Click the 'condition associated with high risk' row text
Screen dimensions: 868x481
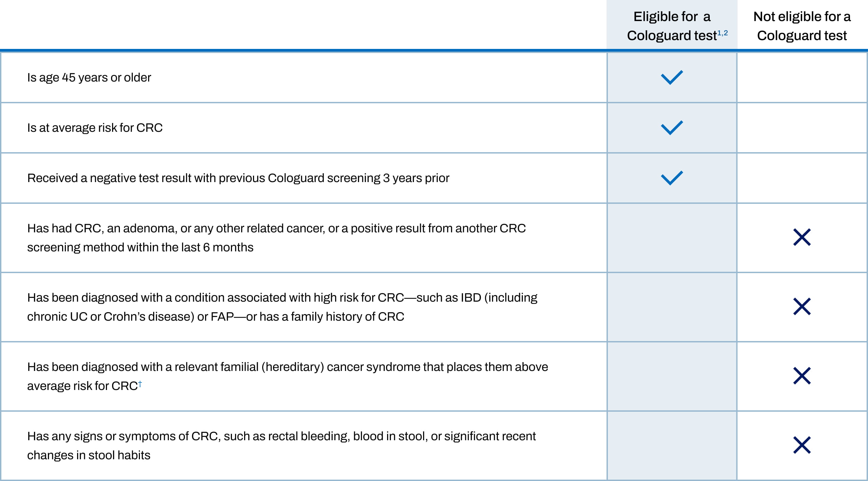pyautogui.click(x=282, y=307)
